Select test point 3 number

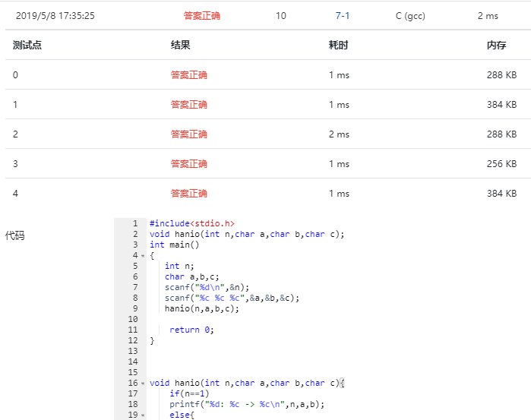click(15, 163)
